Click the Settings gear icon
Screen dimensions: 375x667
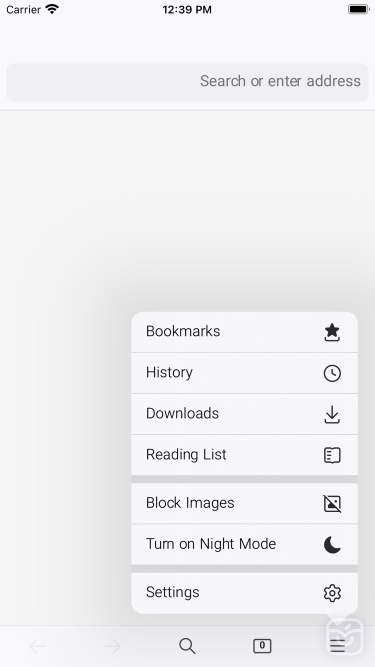coord(332,593)
